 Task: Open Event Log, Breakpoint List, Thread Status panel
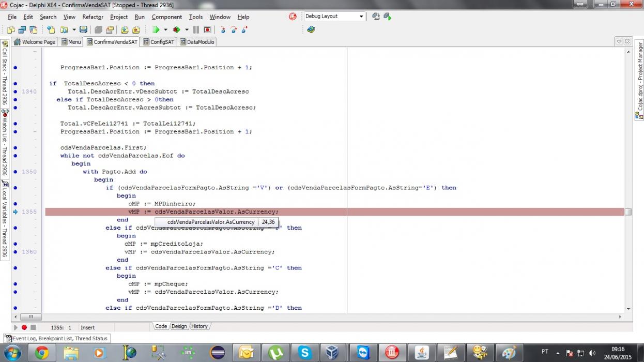[56, 339]
